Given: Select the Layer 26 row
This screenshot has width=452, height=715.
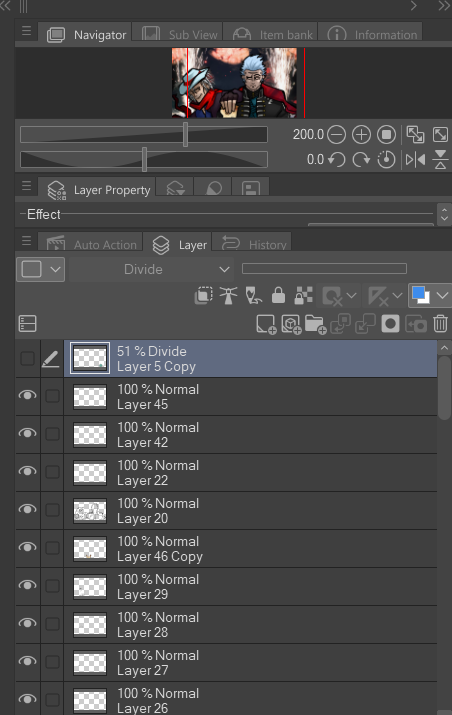Looking at the screenshot, I should pyautogui.click(x=250, y=699).
